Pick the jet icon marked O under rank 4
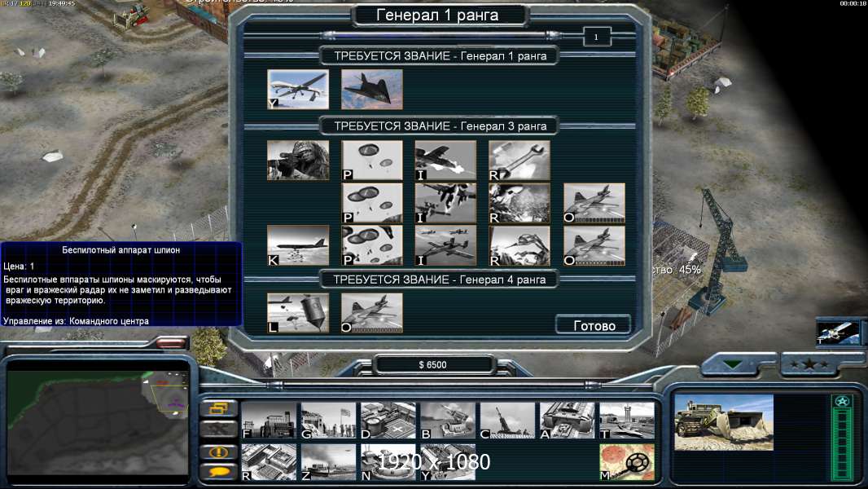This screenshot has width=868, height=489. click(x=372, y=313)
